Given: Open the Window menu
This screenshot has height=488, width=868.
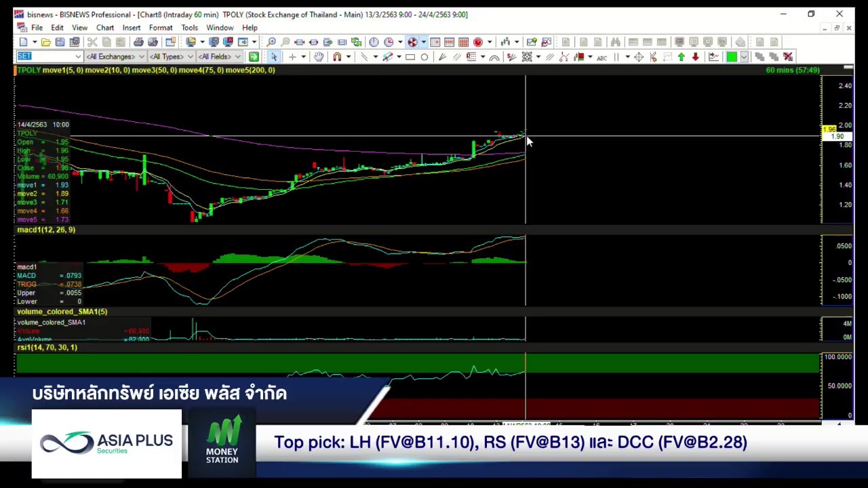Looking at the screenshot, I should 220,28.
